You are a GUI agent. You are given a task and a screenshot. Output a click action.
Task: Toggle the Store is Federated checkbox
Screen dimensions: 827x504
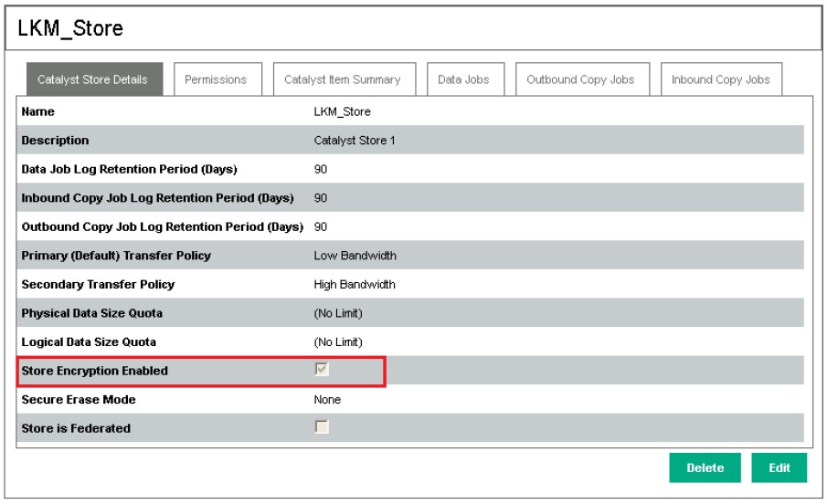click(x=322, y=426)
